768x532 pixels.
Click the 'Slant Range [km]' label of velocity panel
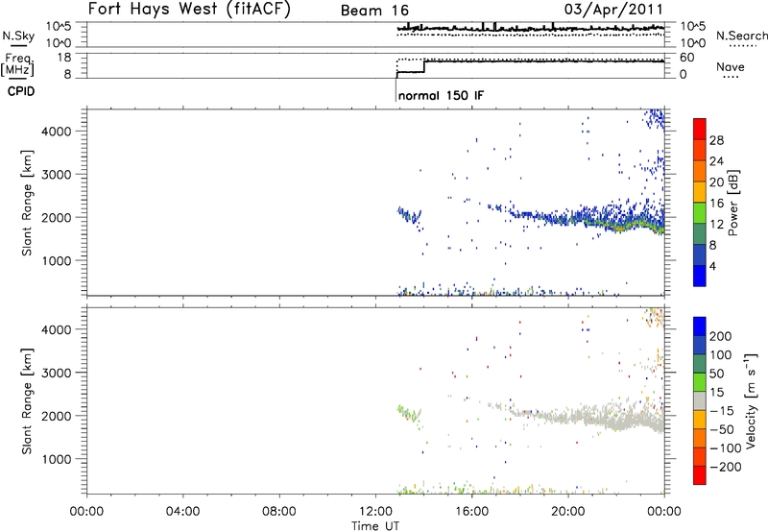click(x=27, y=400)
